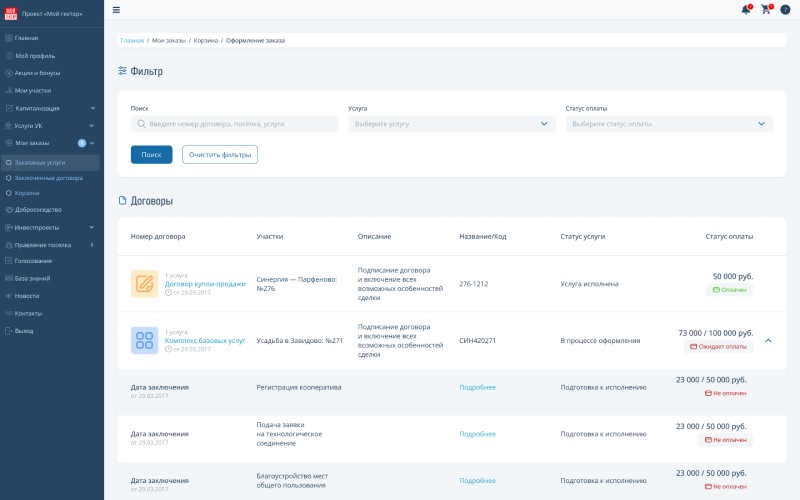Open the notifications bell icon
Viewport: 800px width, 500px height.
pyautogui.click(x=745, y=10)
